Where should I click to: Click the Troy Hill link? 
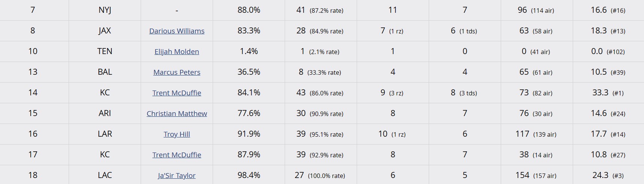tap(177, 134)
